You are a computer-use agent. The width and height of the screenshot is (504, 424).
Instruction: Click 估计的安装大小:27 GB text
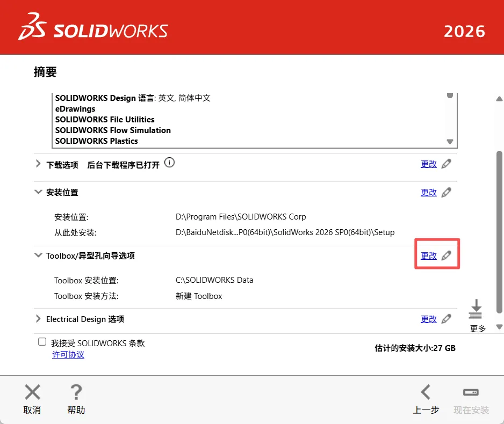point(415,348)
